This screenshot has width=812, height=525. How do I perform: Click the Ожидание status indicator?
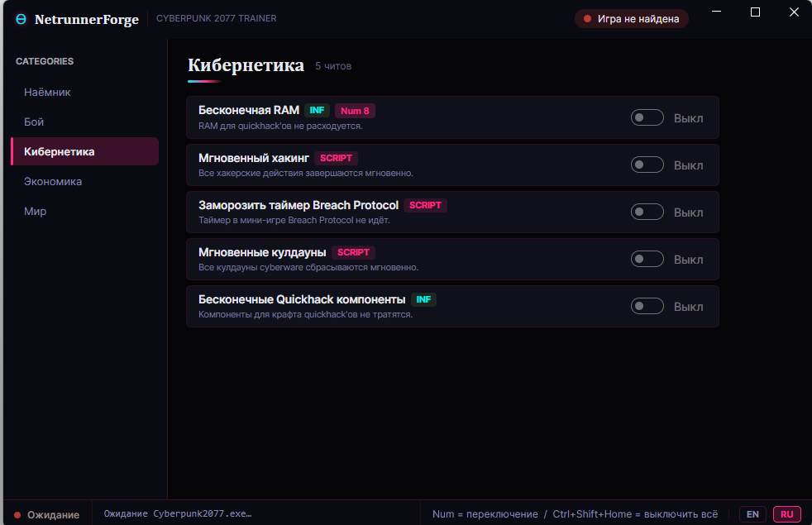tap(46, 514)
